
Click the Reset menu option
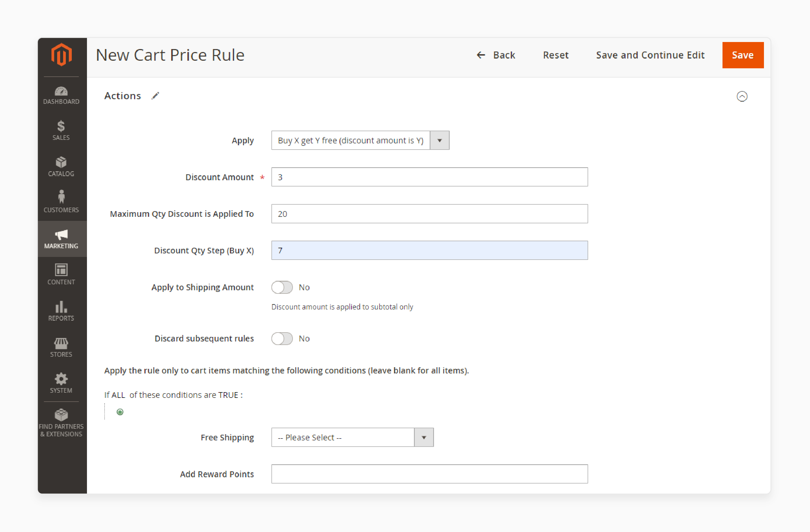(555, 55)
